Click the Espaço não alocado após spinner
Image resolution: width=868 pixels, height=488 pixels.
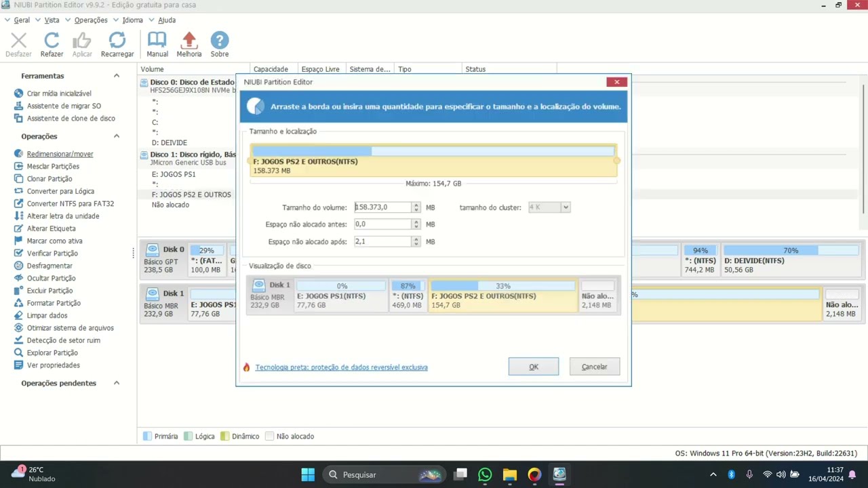(x=416, y=241)
